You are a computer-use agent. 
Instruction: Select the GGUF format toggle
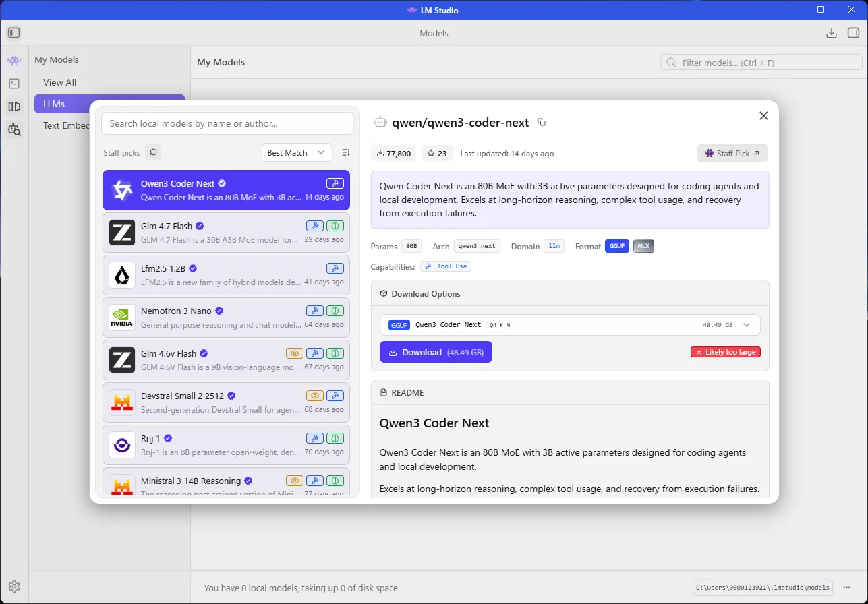616,246
